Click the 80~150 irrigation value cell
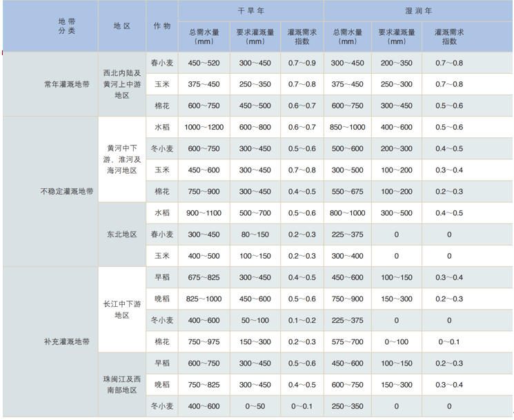This screenshot has height=420, width=514. click(254, 234)
